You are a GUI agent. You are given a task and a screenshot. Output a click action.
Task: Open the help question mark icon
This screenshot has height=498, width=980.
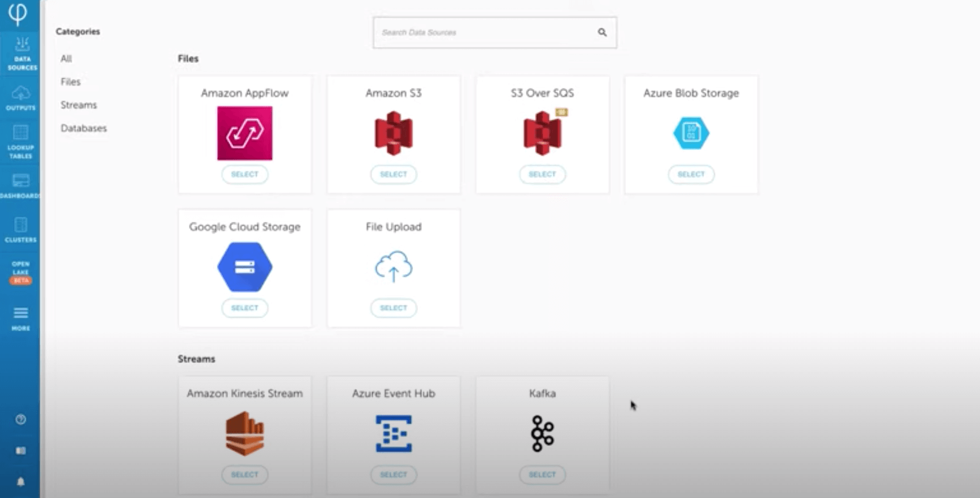click(x=20, y=419)
